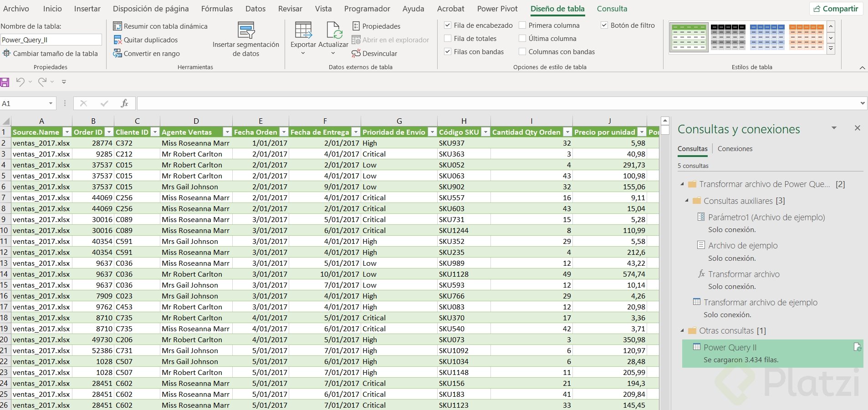Click the Quitar duplicados icon
Image resolution: width=868 pixels, height=410 pixels.
coord(117,40)
